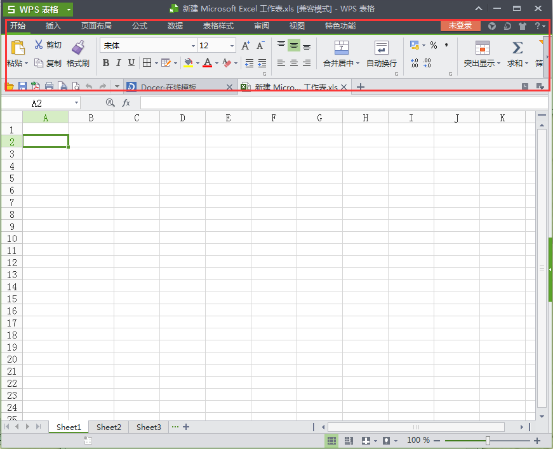Click the formula bar input field

(x=344, y=103)
